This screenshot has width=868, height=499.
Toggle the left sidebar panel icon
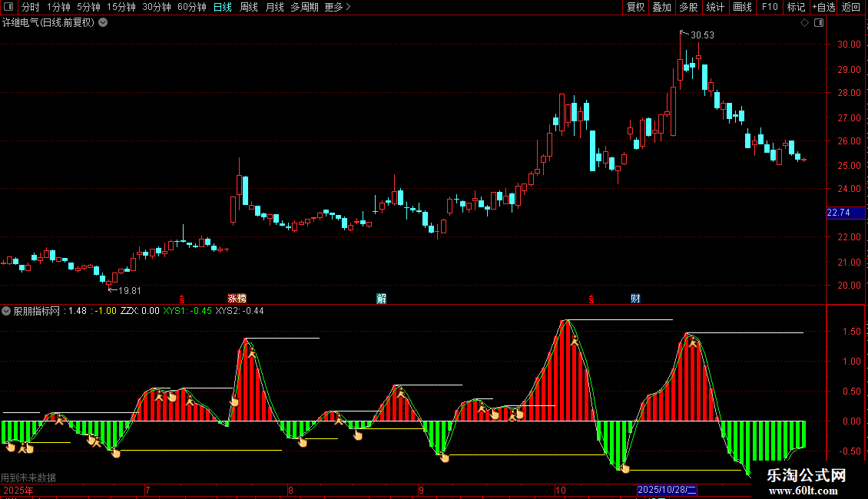(8, 7)
